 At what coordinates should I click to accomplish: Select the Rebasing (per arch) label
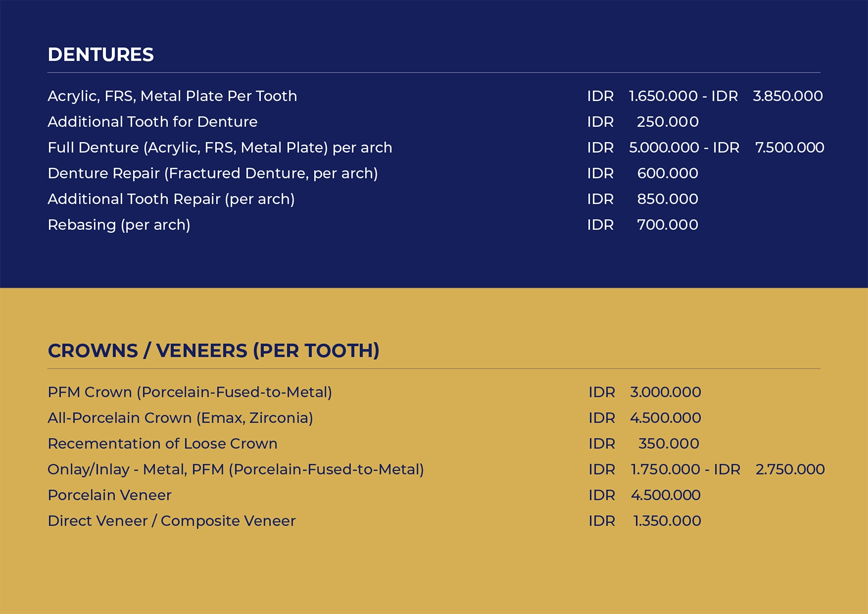pyautogui.click(x=119, y=225)
